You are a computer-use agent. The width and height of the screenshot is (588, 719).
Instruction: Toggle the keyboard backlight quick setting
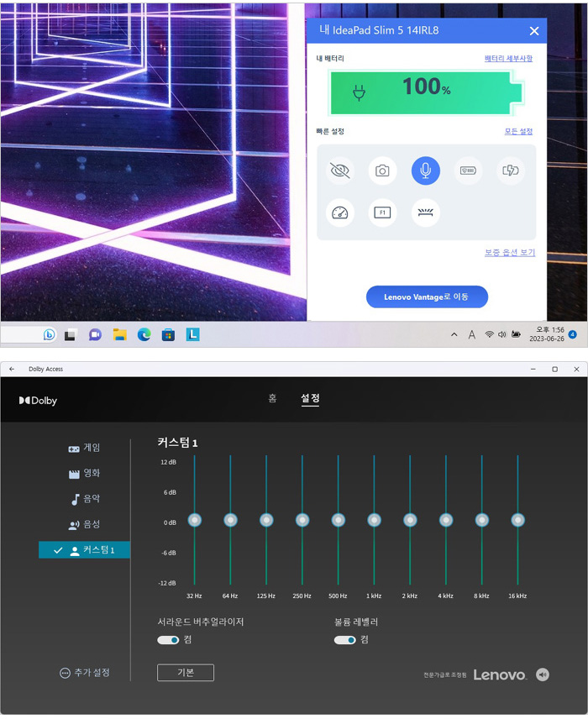pos(426,213)
